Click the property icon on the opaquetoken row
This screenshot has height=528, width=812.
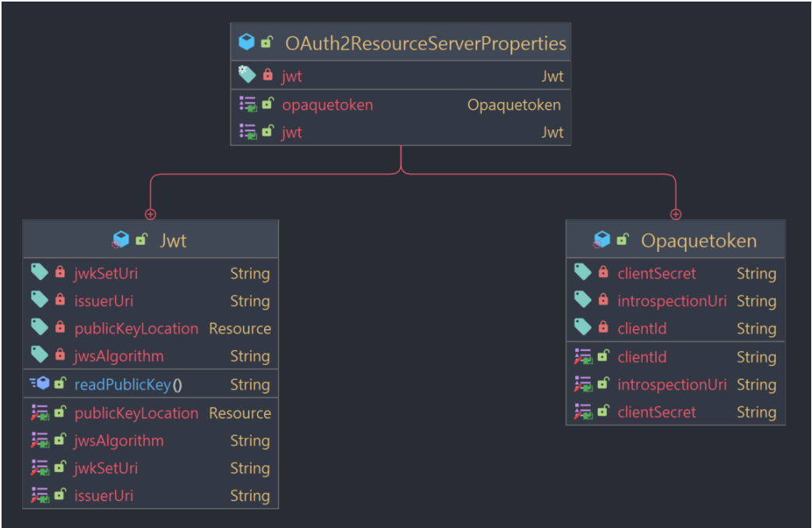pos(248,105)
